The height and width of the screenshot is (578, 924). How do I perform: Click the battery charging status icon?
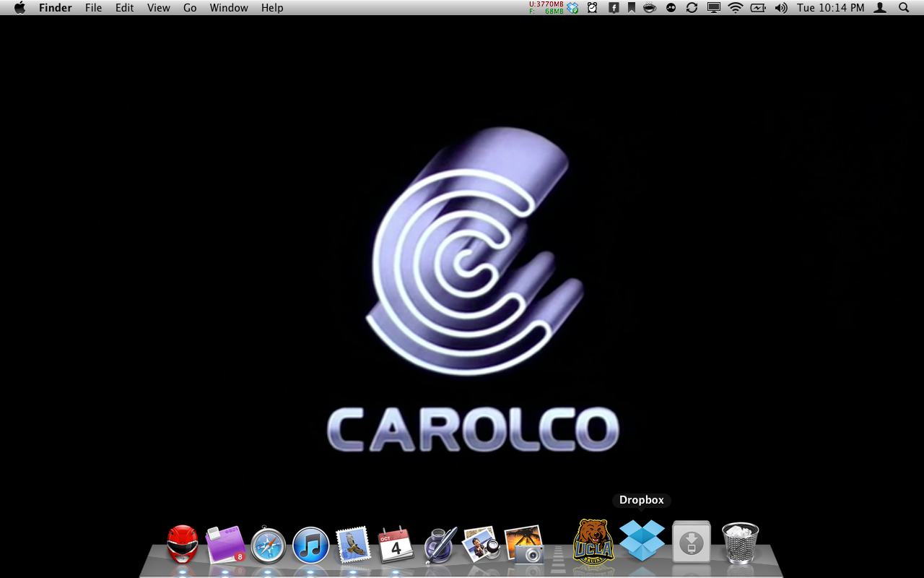tap(758, 8)
